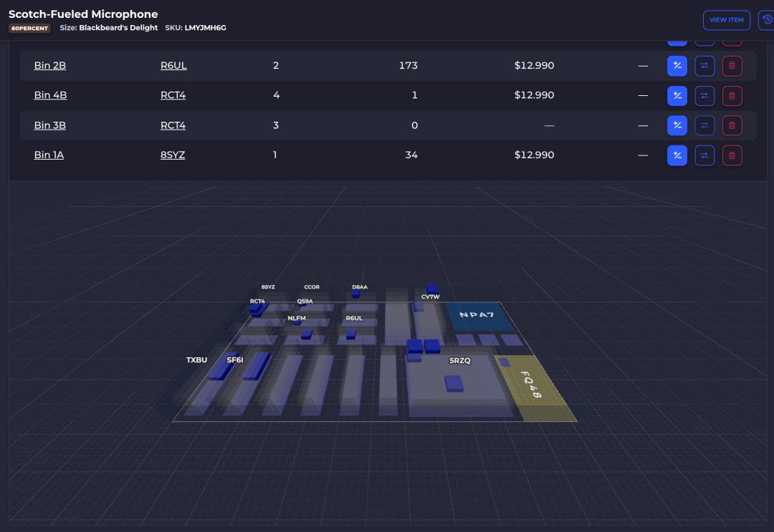The height and width of the screenshot is (532, 774).
Task: Click the CV7W label on the map
Action: pyautogui.click(x=431, y=297)
